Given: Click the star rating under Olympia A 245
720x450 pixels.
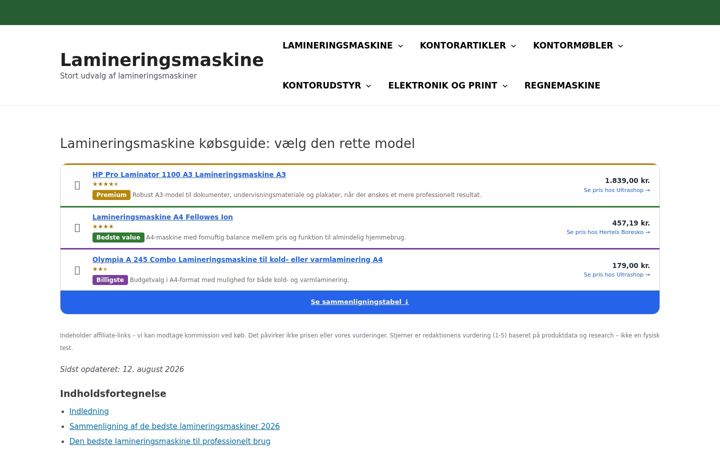Looking at the screenshot, I should point(100,269).
